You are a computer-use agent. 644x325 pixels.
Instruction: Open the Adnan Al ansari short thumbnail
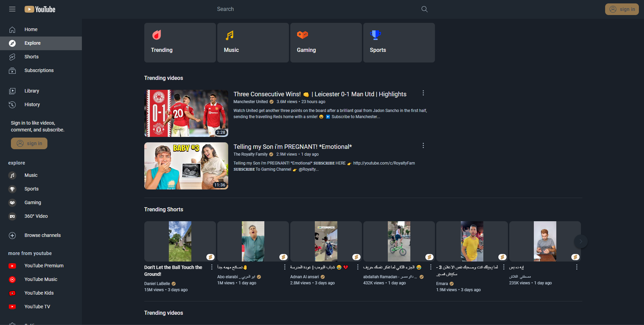point(326,241)
